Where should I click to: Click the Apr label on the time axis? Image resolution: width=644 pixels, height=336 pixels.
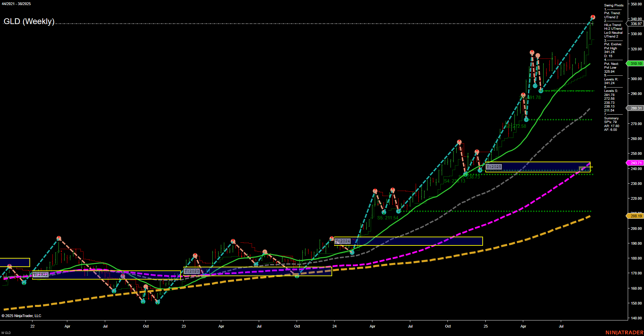[67, 327]
